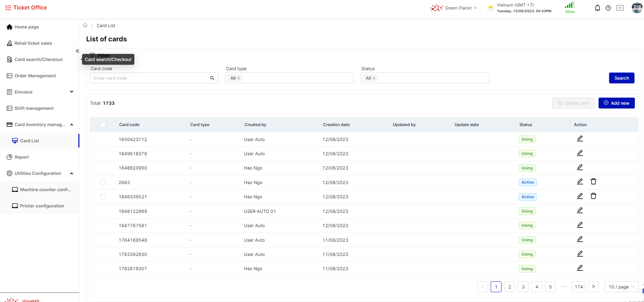This screenshot has width=644, height=302.
Task: Tick the select-all checkbox in table header
Action: pos(103,125)
